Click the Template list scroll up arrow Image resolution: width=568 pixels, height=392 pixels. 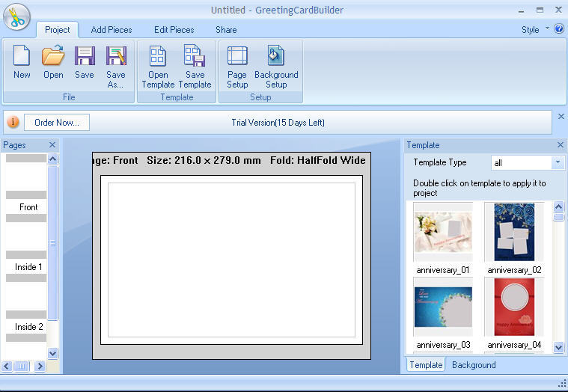(x=558, y=206)
